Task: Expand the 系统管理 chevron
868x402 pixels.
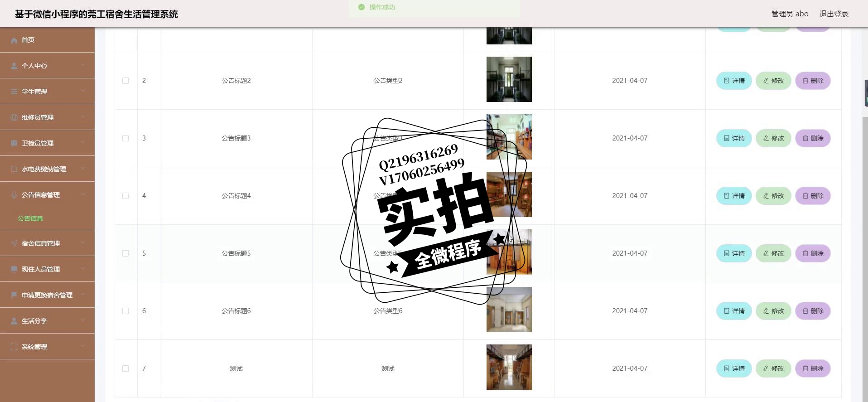Action: [83, 346]
